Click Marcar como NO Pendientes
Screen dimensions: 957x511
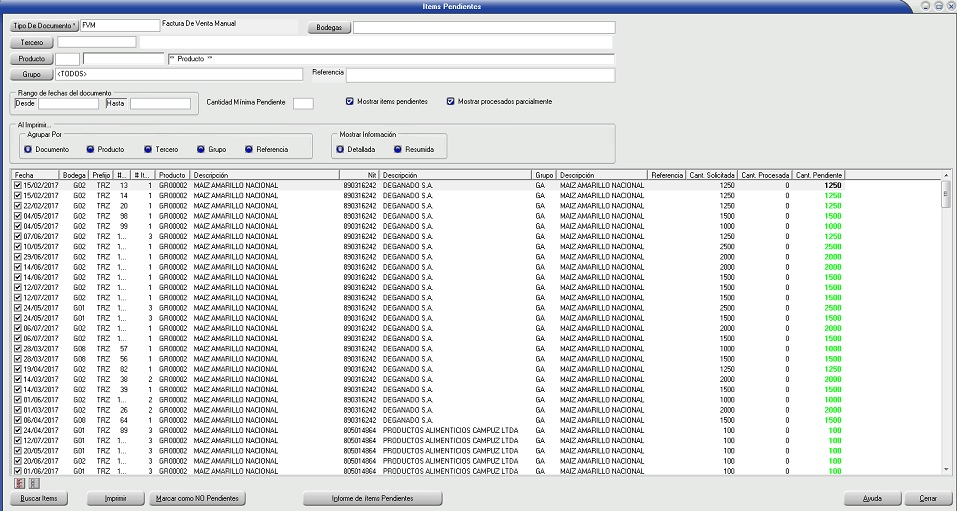pos(195,498)
